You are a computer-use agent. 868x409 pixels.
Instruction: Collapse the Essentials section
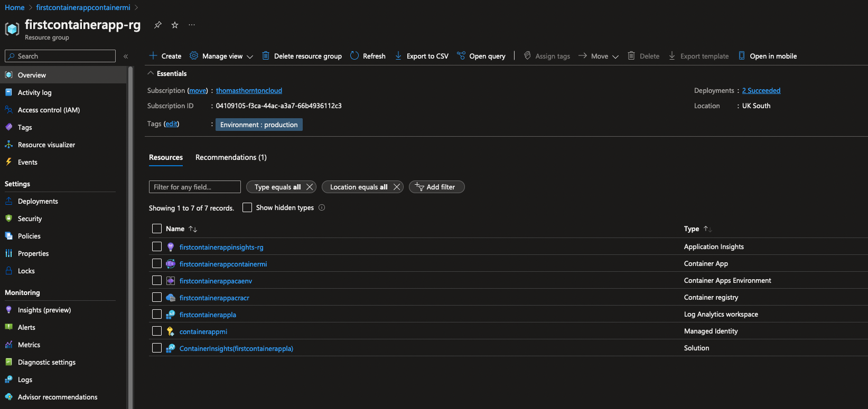(x=151, y=73)
